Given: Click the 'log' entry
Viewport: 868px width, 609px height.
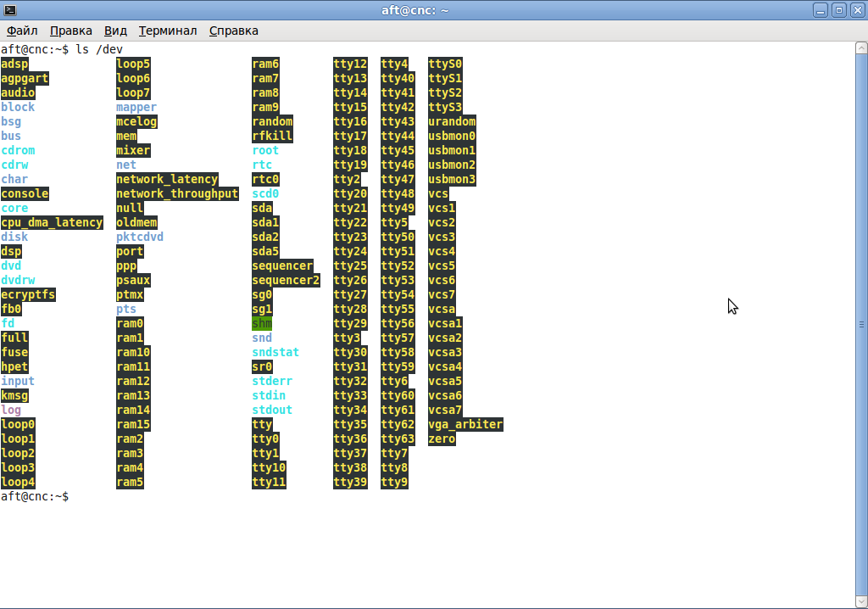Looking at the screenshot, I should point(11,410).
